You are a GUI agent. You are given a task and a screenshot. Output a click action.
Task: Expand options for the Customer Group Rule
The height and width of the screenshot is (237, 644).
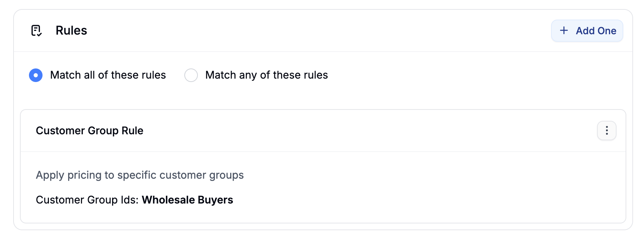click(606, 131)
